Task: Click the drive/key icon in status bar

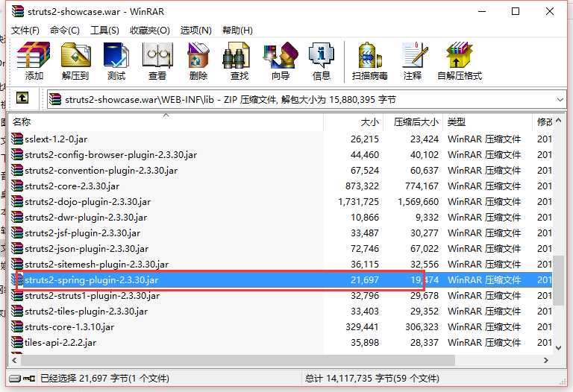Action: [x=22, y=378]
